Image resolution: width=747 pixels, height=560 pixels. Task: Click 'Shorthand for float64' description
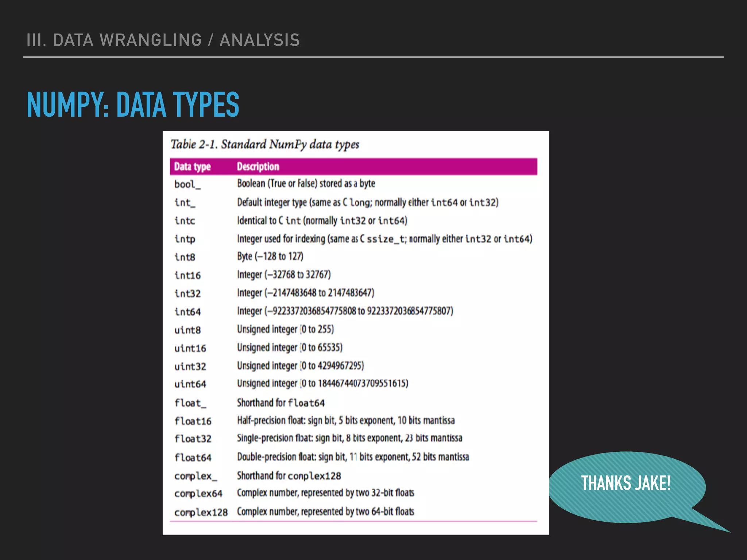click(281, 403)
